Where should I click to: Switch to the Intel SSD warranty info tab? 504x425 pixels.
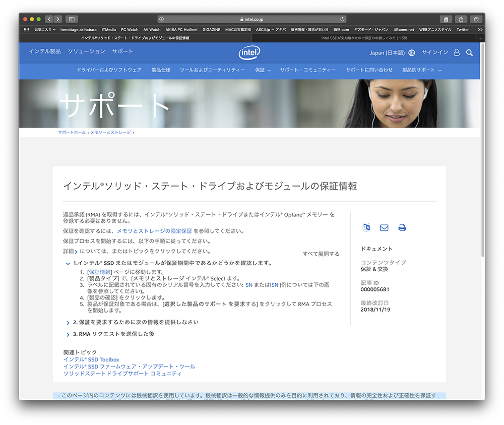point(135,38)
